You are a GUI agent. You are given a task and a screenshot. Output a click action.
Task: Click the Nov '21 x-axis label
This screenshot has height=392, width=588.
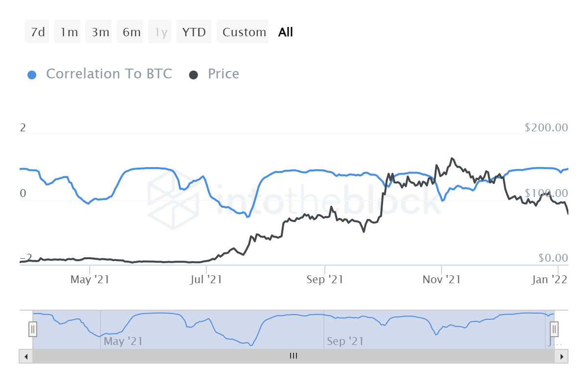pos(442,280)
